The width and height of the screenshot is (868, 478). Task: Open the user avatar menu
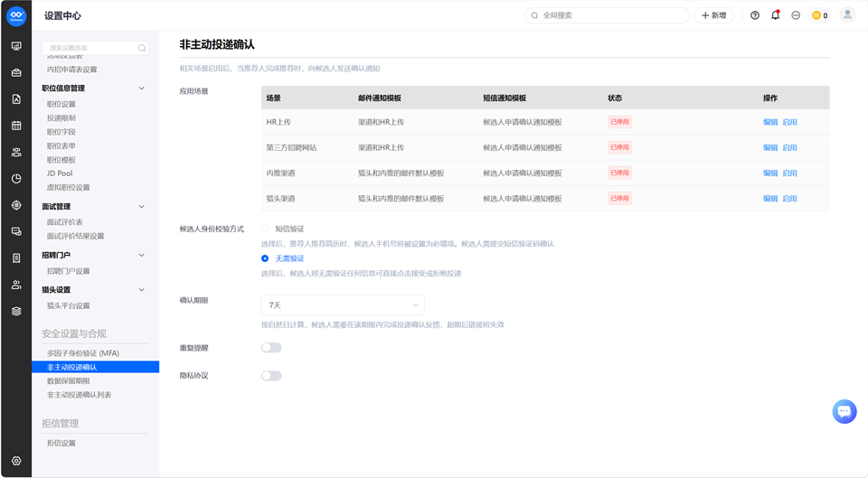[x=847, y=15]
